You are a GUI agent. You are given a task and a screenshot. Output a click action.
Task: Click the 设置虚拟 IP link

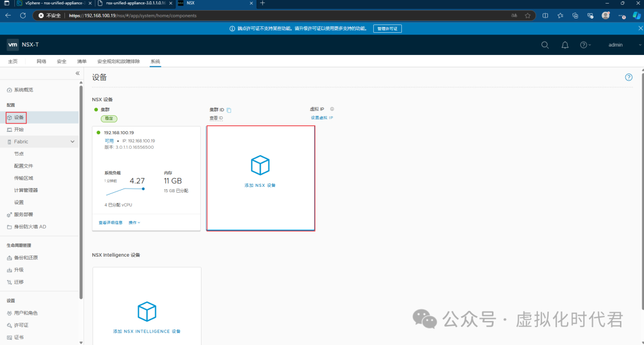(321, 118)
